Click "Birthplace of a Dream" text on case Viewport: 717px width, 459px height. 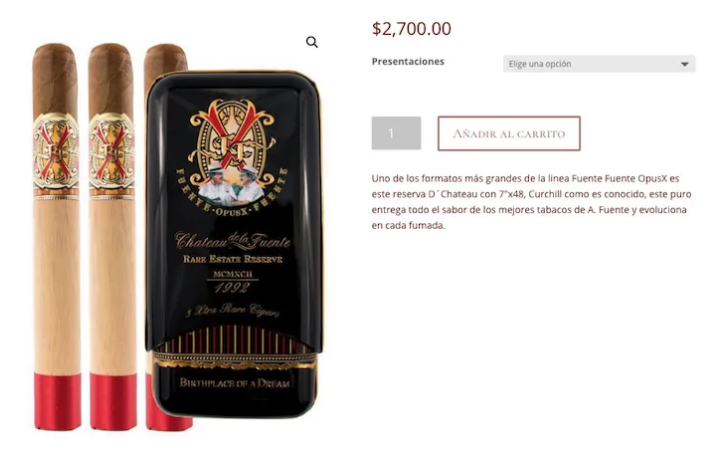click(x=235, y=383)
